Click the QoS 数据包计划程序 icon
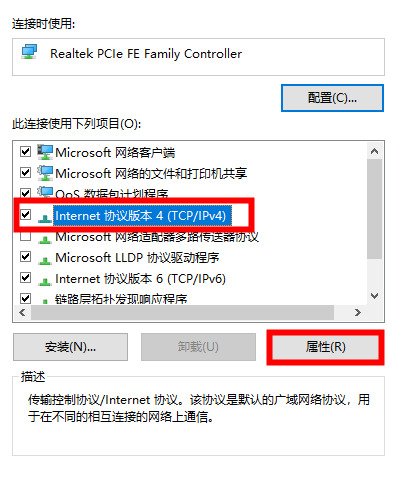 pyautogui.click(x=45, y=192)
